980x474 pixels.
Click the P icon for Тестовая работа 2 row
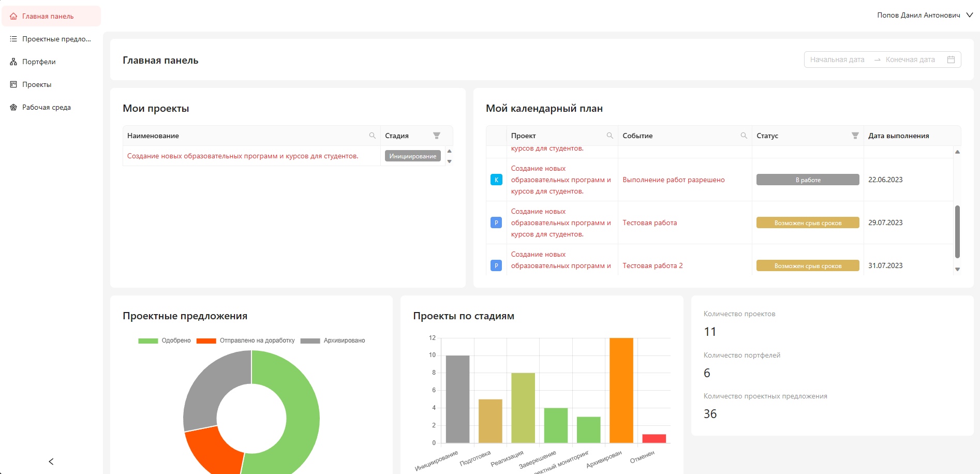pos(496,265)
